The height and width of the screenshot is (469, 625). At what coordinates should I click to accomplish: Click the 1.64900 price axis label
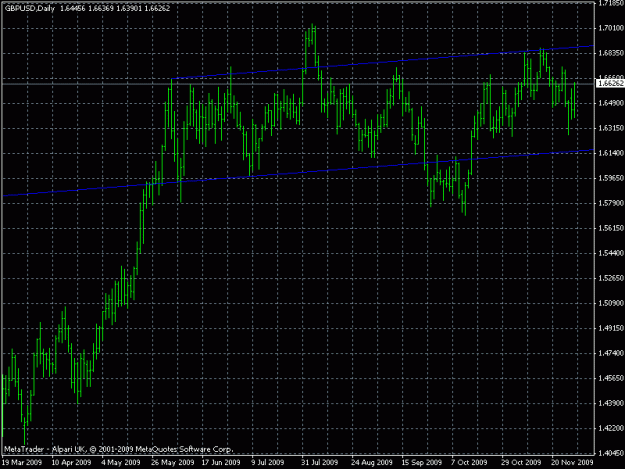(x=611, y=103)
